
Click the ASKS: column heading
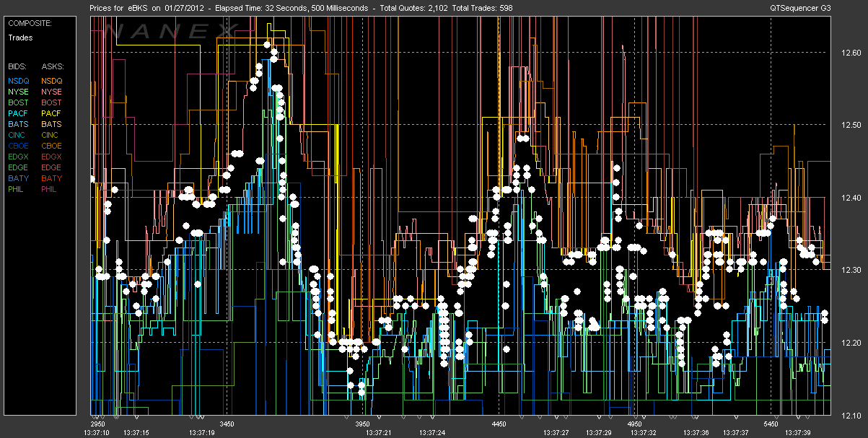pos(53,66)
